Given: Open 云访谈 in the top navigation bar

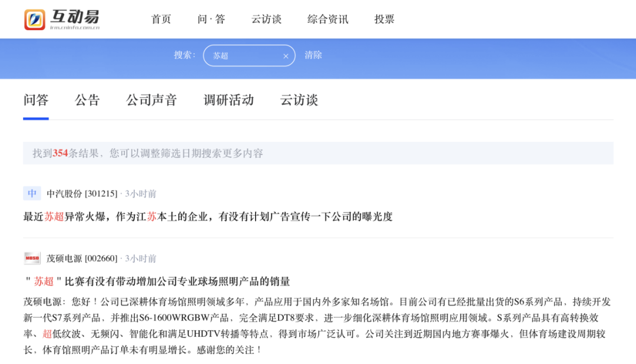Looking at the screenshot, I should [x=266, y=19].
